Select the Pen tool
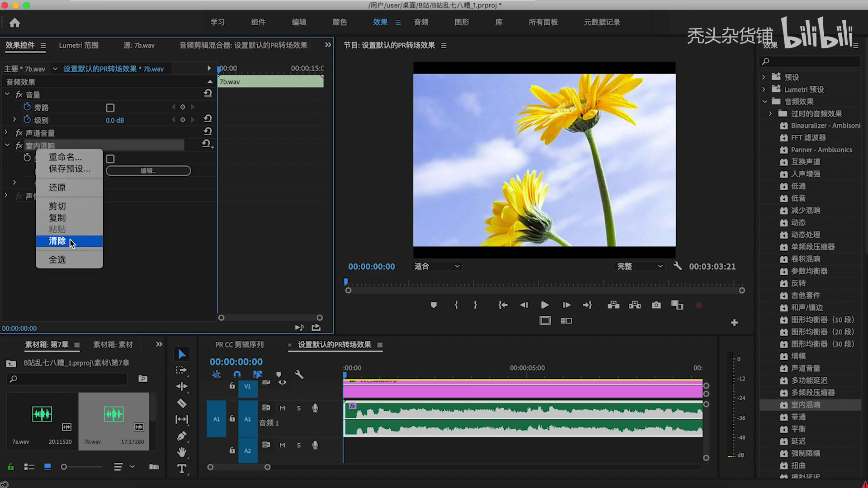Viewport: 868px width, 488px height. tap(182, 436)
